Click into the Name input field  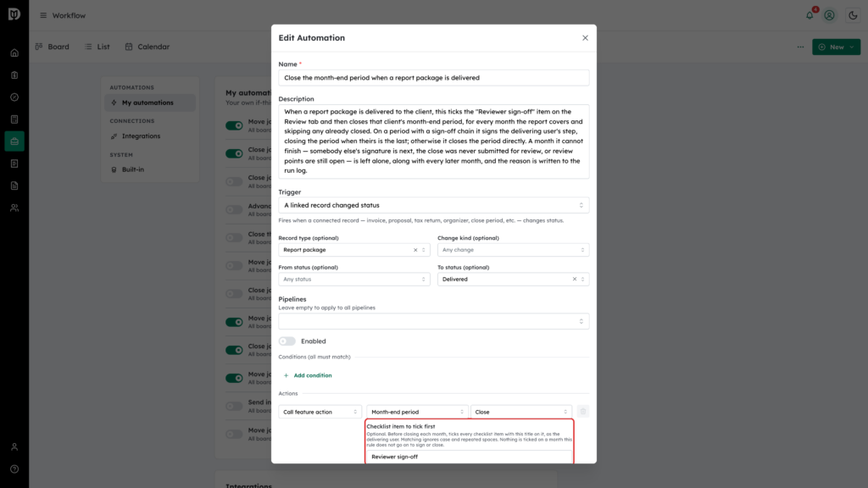(433, 78)
